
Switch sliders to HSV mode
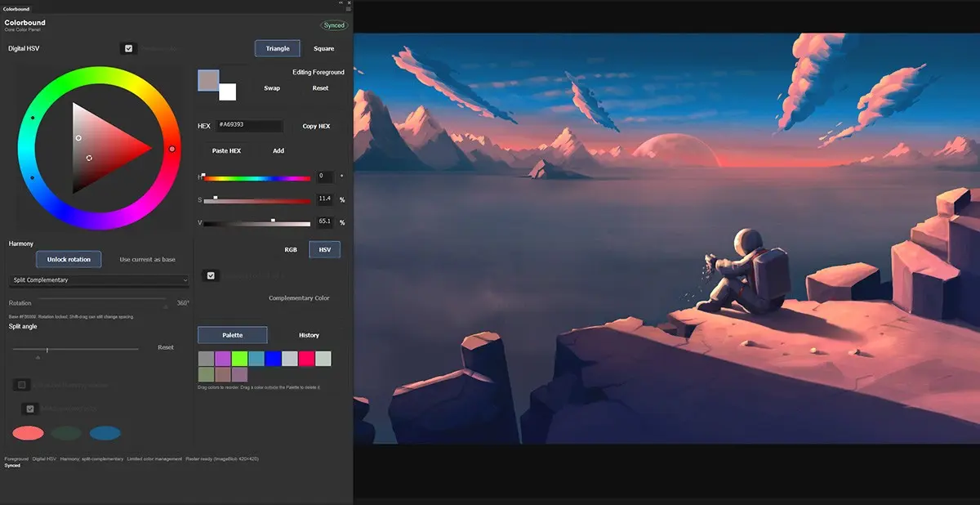tap(324, 249)
